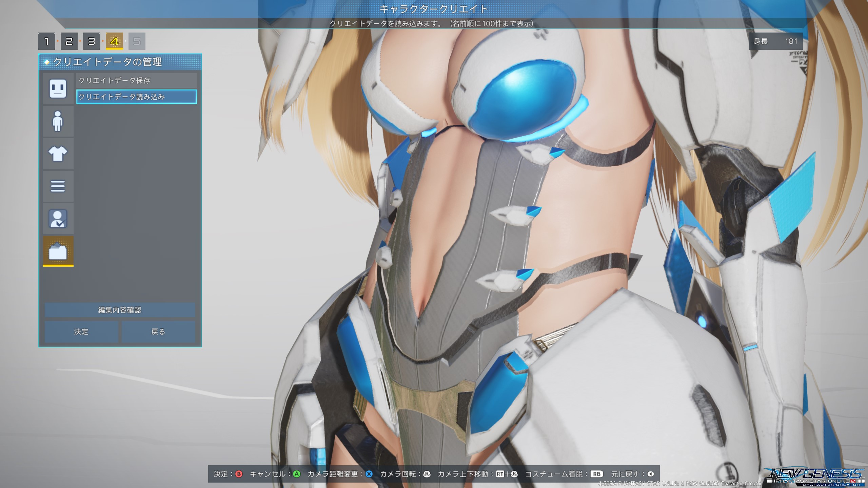Go to step 3 tab
This screenshot has width=868, height=488.
[92, 41]
